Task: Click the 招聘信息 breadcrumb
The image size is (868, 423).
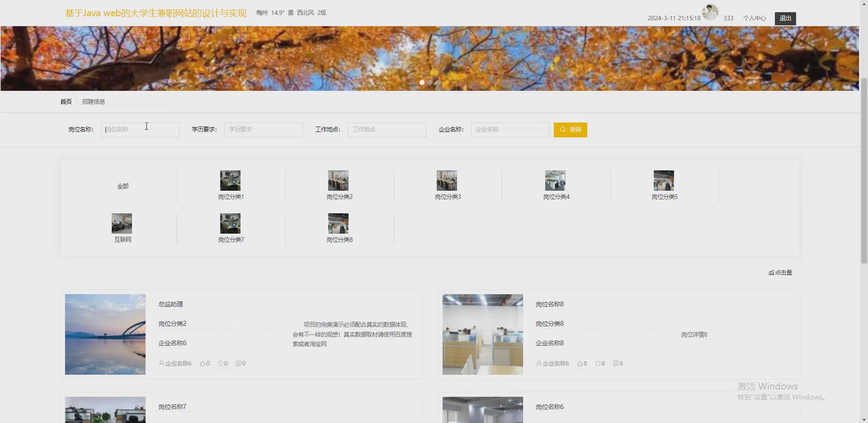Action: click(x=94, y=102)
